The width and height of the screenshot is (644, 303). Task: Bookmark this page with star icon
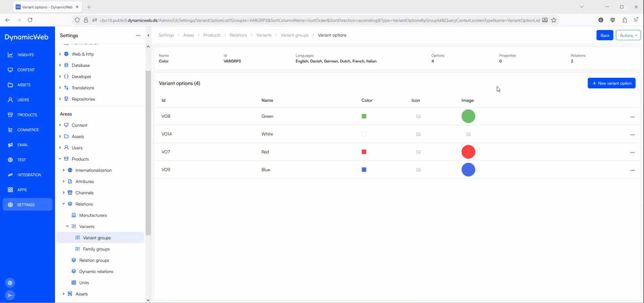[554, 20]
